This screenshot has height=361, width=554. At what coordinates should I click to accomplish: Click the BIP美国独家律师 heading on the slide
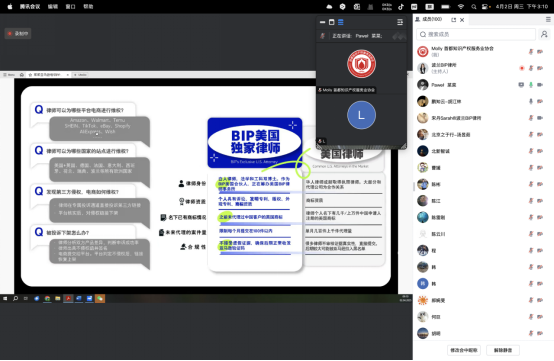[255, 141]
